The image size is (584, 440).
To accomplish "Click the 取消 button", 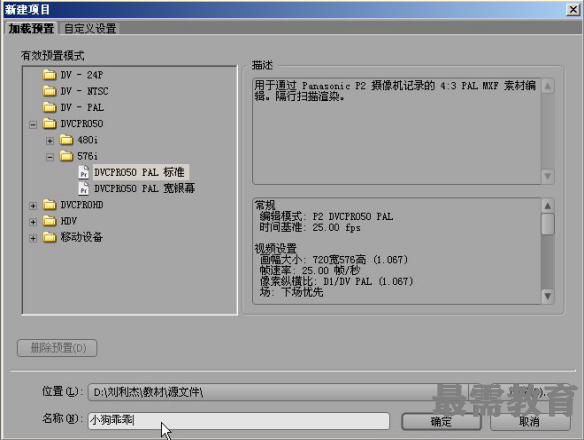I will [530, 422].
